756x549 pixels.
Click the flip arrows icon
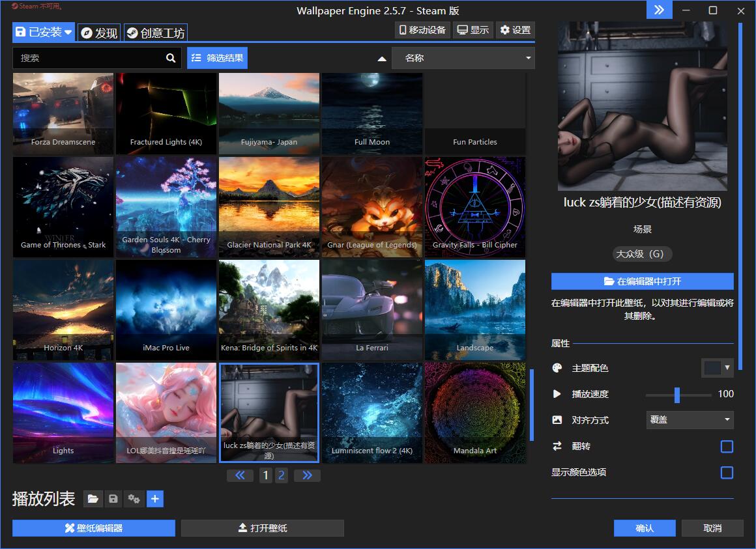(x=557, y=446)
